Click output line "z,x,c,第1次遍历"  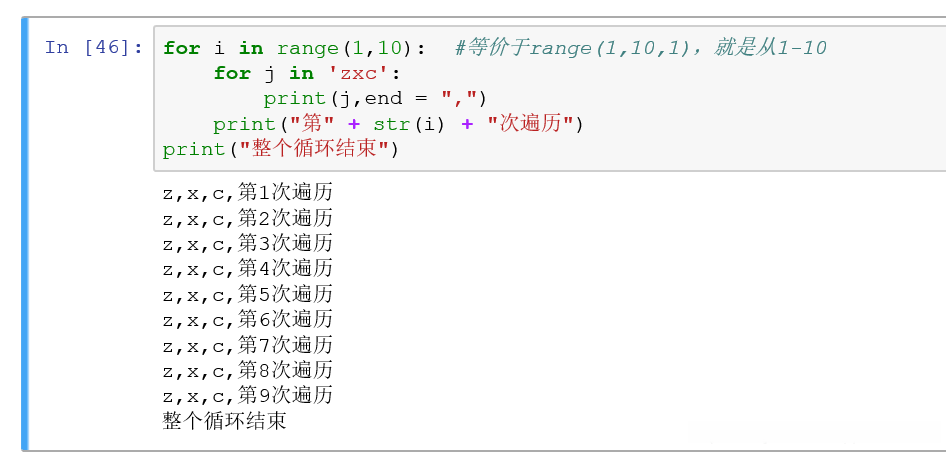(x=247, y=192)
